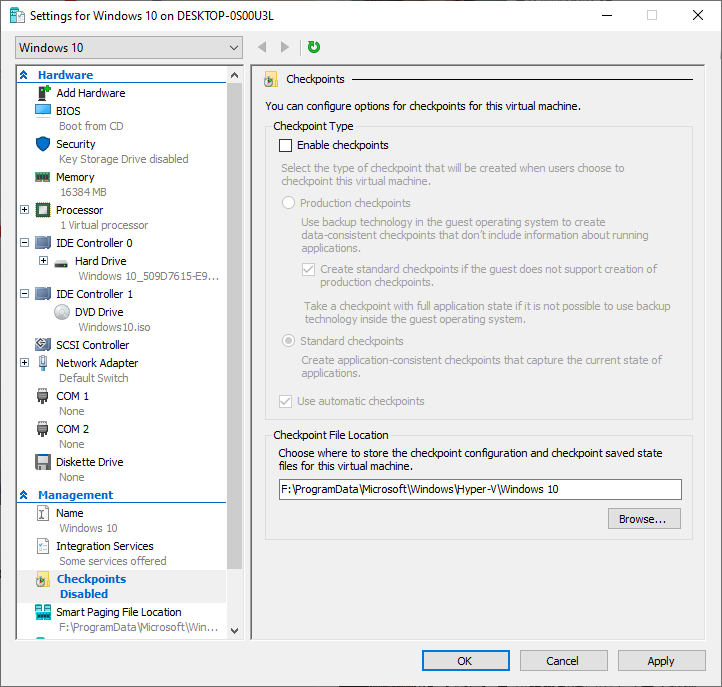
Task: Select the Memory chip icon
Action: point(43,177)
